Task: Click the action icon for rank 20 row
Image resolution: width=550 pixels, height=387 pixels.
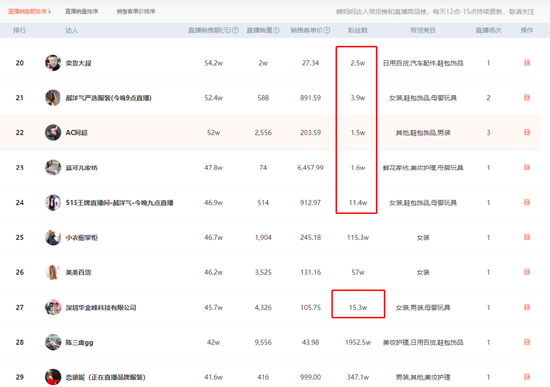Action: (x=526, y=62)
